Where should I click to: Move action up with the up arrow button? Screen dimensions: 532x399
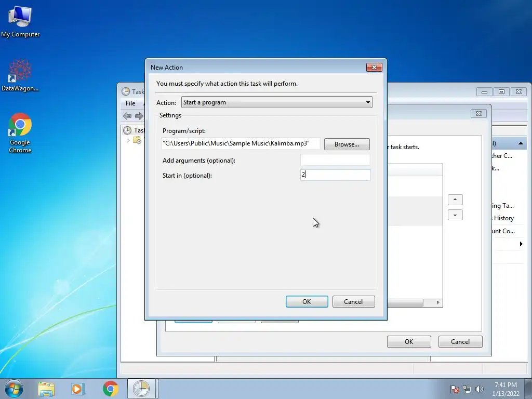pos(455,199)
